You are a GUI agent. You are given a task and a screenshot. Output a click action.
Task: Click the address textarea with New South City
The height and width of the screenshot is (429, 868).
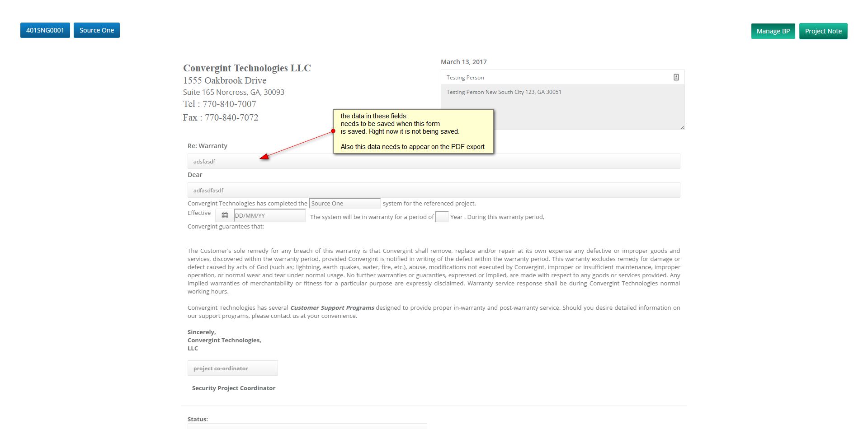(x=562, y=107)
